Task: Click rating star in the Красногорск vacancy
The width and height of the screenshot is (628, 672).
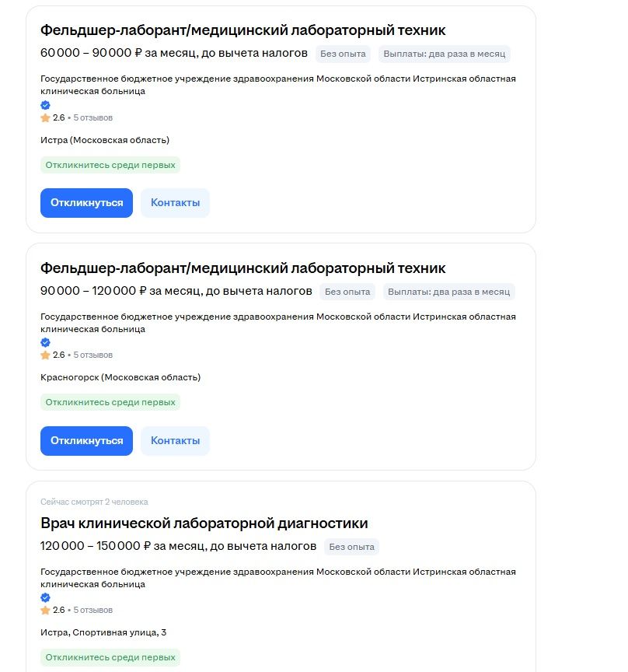Action: (x=45, y=355)
